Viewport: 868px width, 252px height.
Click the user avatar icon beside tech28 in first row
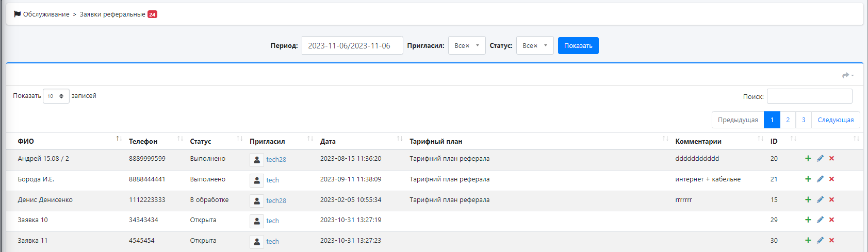click(x=257, y=160)
